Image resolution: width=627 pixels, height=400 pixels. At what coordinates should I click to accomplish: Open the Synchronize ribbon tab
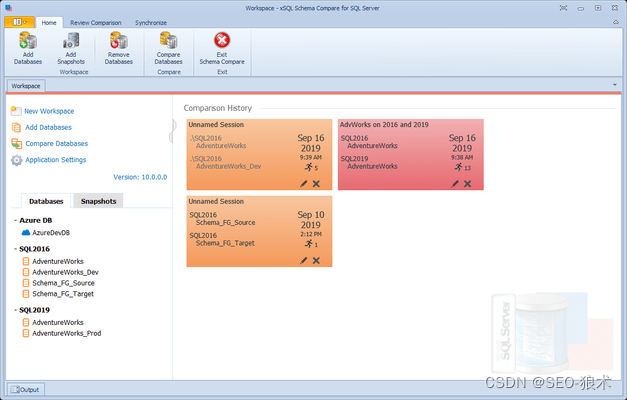[151, 23]
